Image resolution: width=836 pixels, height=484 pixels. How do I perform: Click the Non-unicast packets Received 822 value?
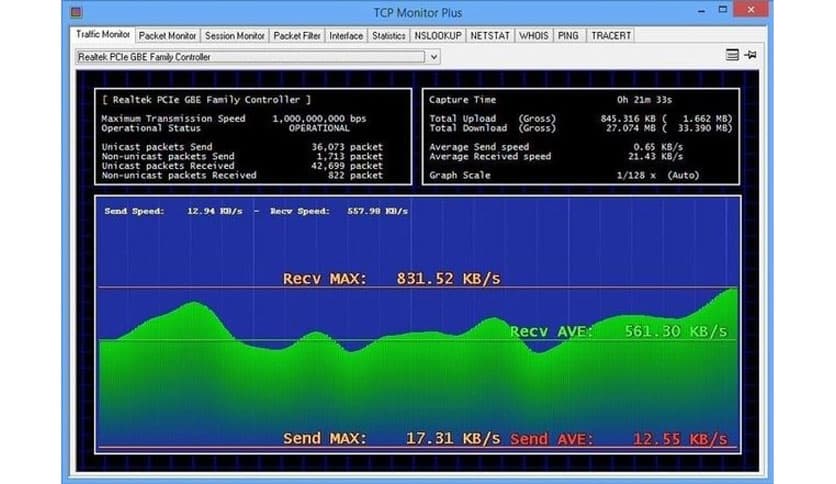356,175
